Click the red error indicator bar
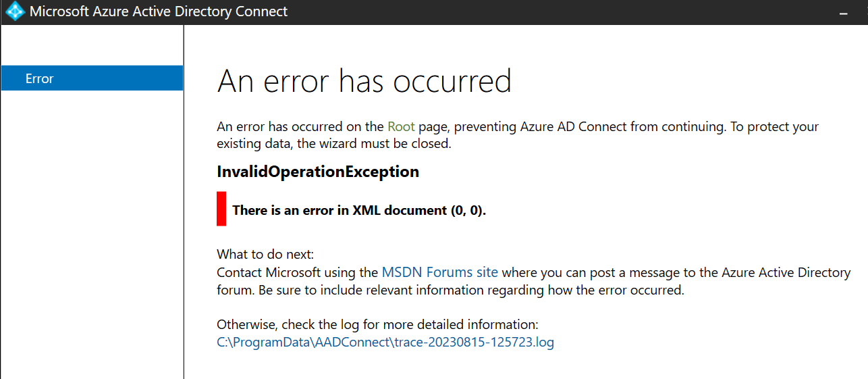 tap(221, 209)
